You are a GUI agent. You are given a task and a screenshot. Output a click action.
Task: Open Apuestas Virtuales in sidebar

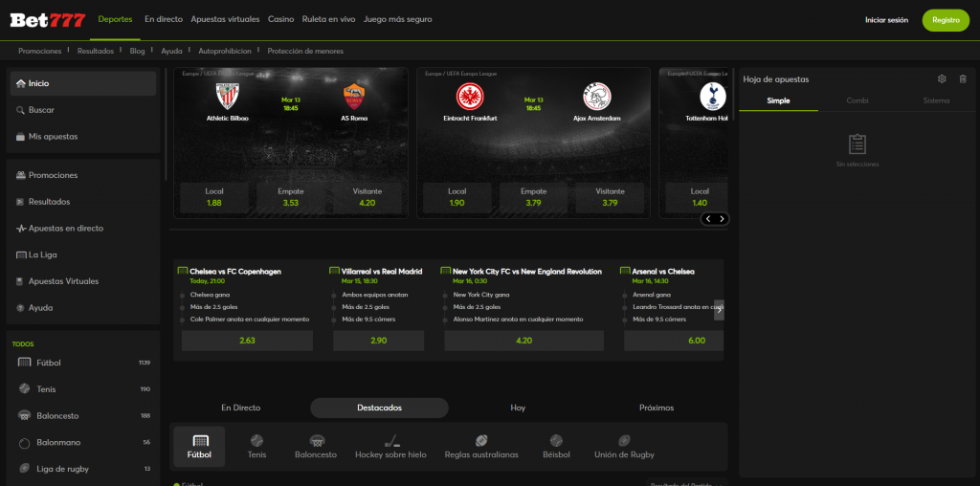[x=83, y=281]
